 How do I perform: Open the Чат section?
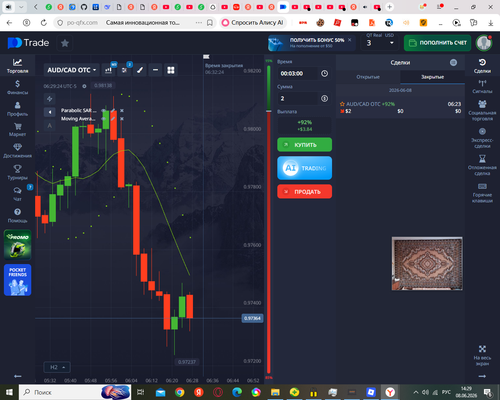[17, 194]
